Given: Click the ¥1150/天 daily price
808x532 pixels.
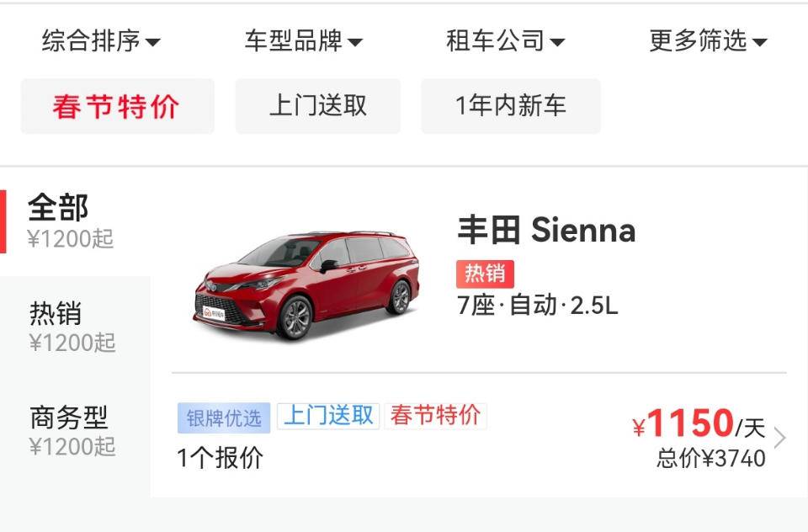Looking at the screenshot, I should 699,423.
